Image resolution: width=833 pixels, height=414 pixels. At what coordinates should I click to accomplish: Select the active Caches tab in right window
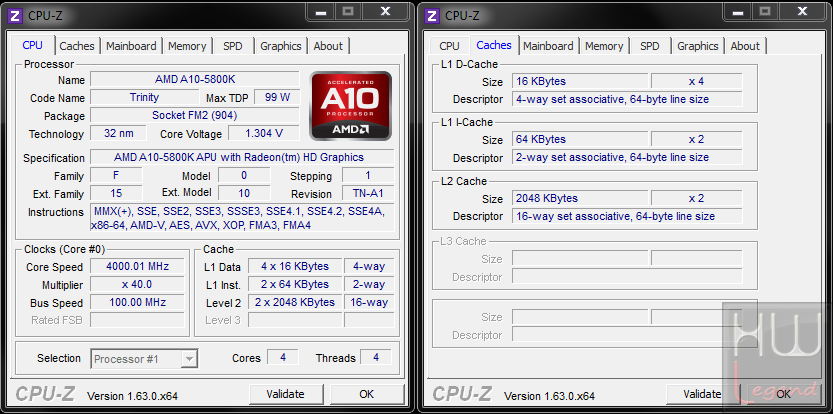[494, 45]
